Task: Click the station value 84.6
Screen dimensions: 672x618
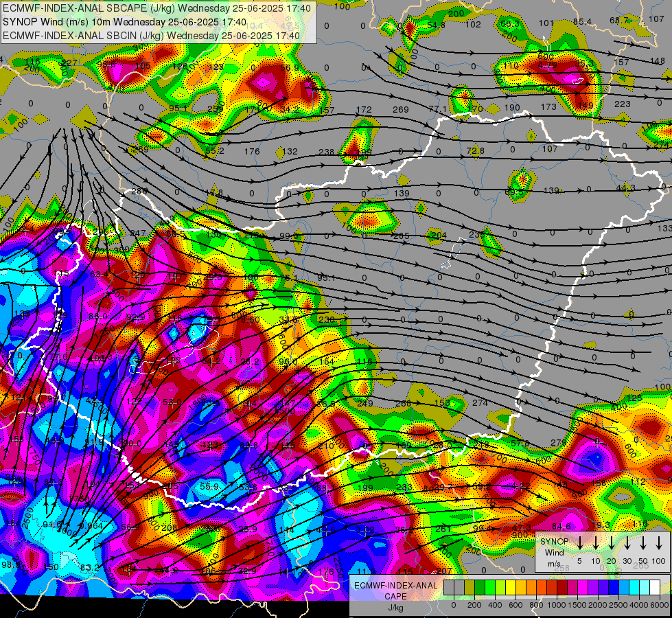Action: [x=561, y=526]
